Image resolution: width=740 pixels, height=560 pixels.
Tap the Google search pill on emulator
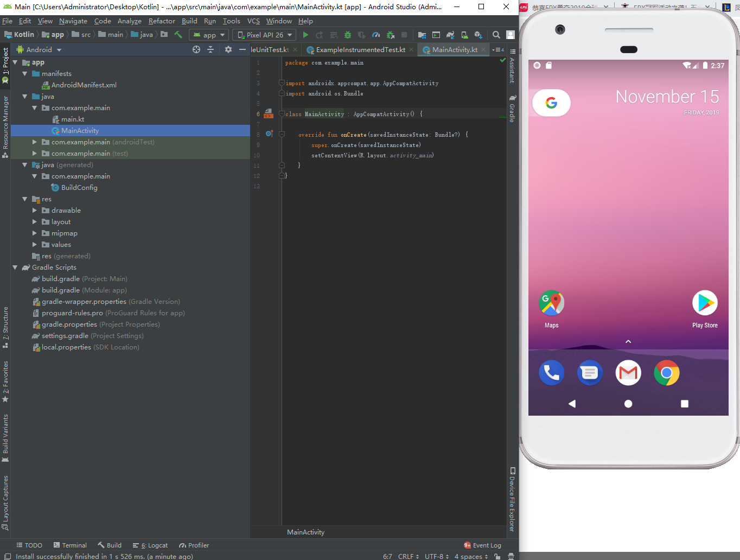(551, 103)
